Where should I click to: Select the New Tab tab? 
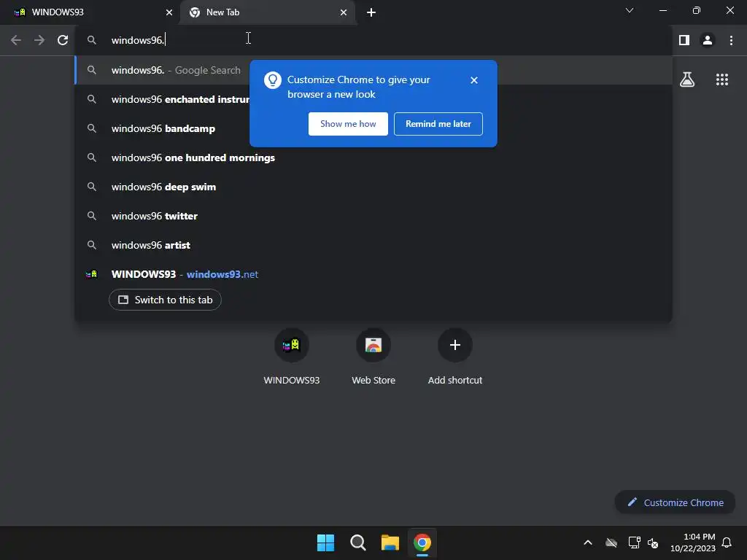point(267,12)
